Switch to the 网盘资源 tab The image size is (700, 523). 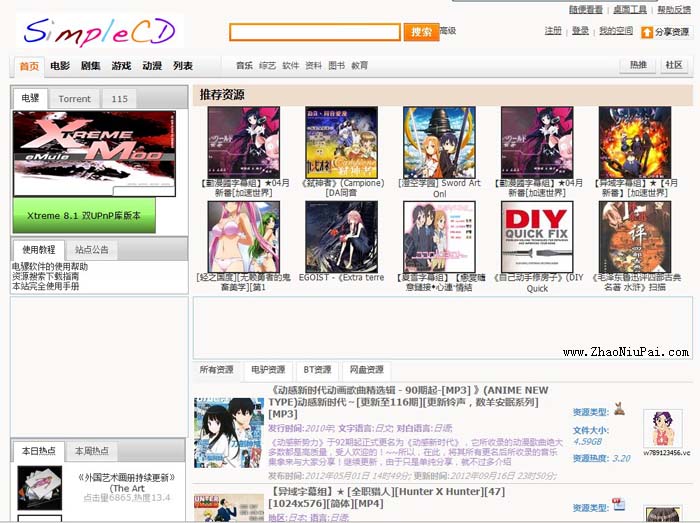click(x=367, y=370)
